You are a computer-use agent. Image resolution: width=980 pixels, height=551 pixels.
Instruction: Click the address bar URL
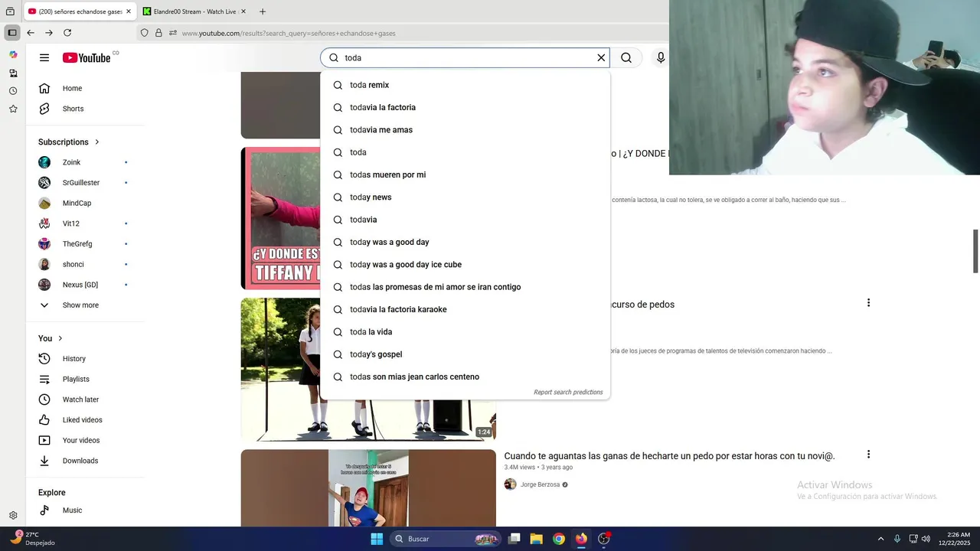289,33
